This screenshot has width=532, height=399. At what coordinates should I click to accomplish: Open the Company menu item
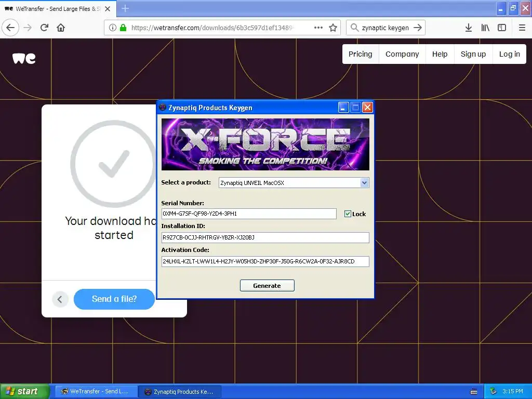tap(402, 54)
